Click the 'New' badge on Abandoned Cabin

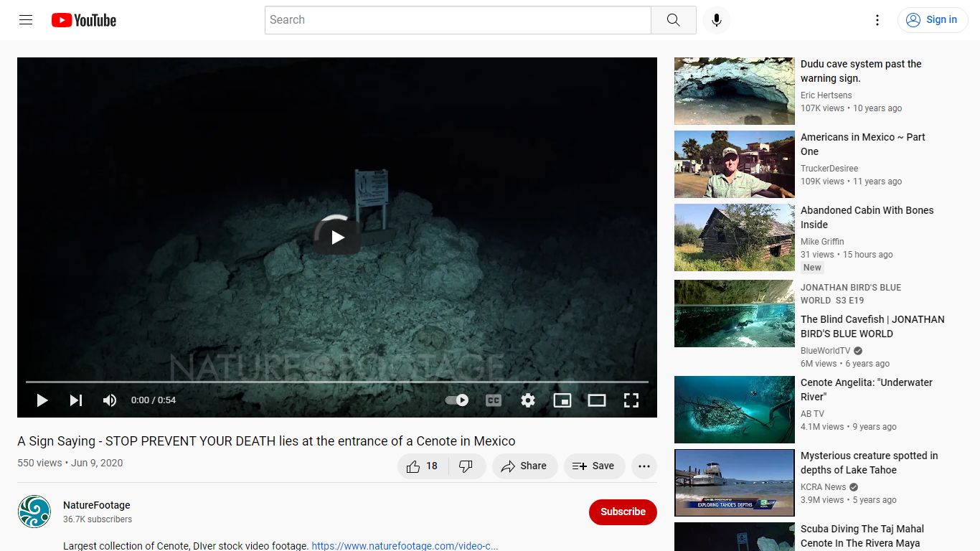click(x=812, y=268)
